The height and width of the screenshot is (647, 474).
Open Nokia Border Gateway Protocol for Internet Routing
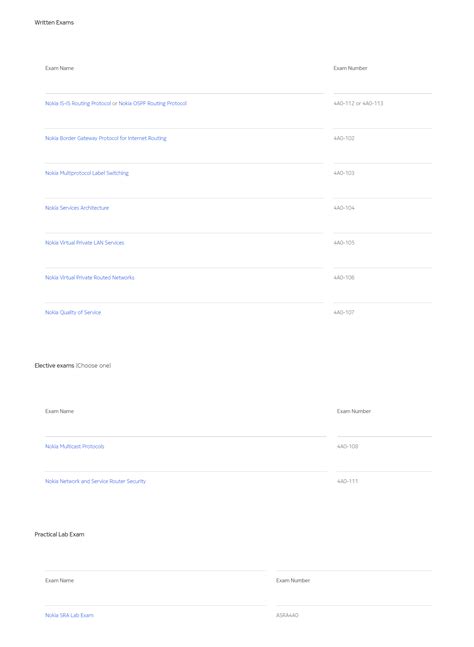[x=106, y=138]
